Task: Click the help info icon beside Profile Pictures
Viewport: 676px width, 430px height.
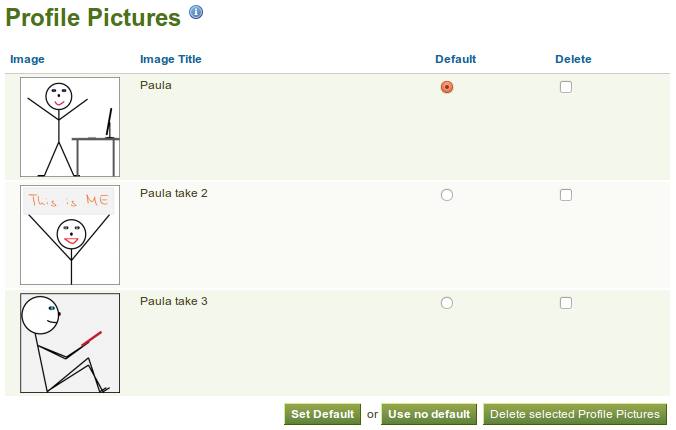Action: point(196,13)
